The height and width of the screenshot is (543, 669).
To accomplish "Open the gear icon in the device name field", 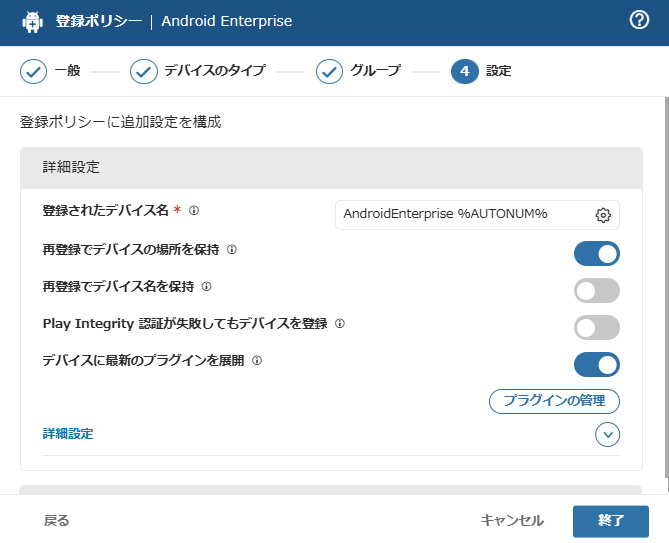I will [x=603, y=215].
